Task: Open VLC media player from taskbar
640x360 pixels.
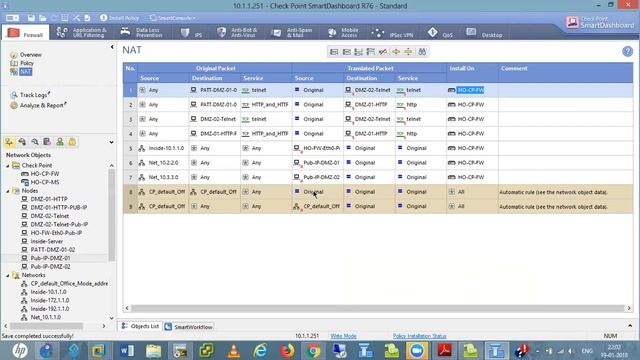Action: click(233, 351)
